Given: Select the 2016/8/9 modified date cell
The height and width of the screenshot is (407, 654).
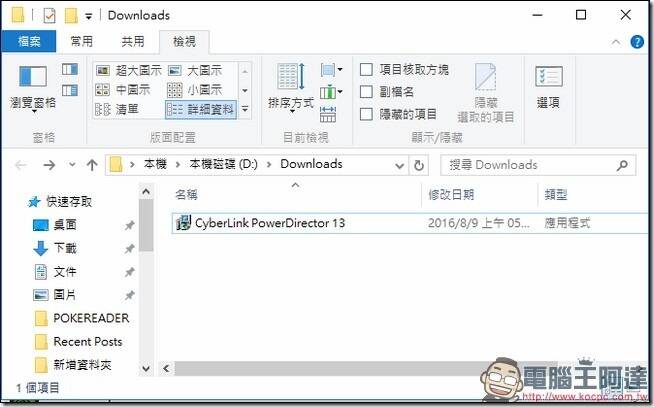Looking at the screenshot, I should (x=479, y=224).
